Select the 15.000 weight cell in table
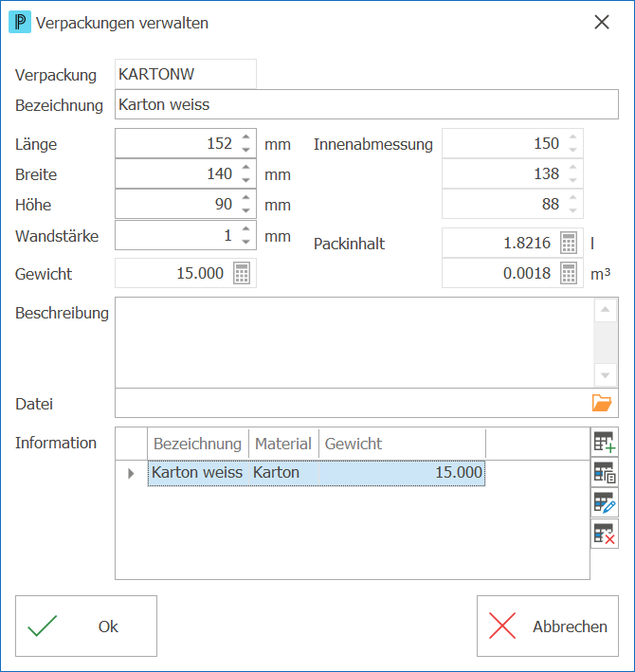This screenshot has width=635, height=672. click(402, 473)
